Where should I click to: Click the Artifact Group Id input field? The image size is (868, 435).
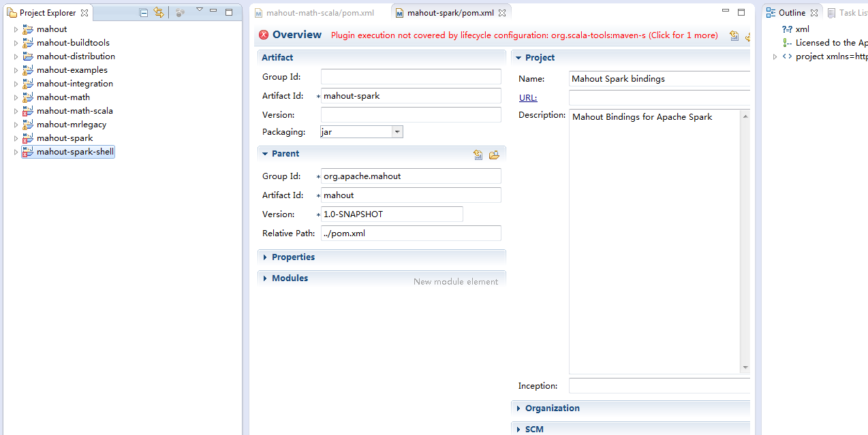click(411, 77)
